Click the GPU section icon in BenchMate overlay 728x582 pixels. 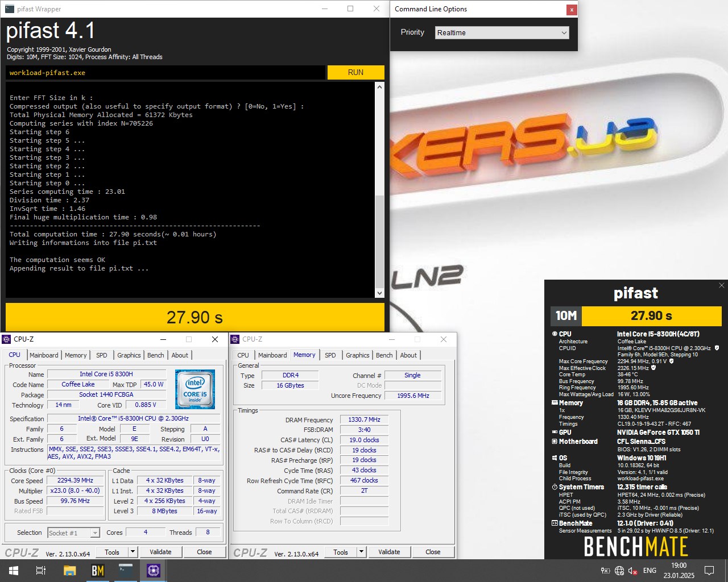555,433
